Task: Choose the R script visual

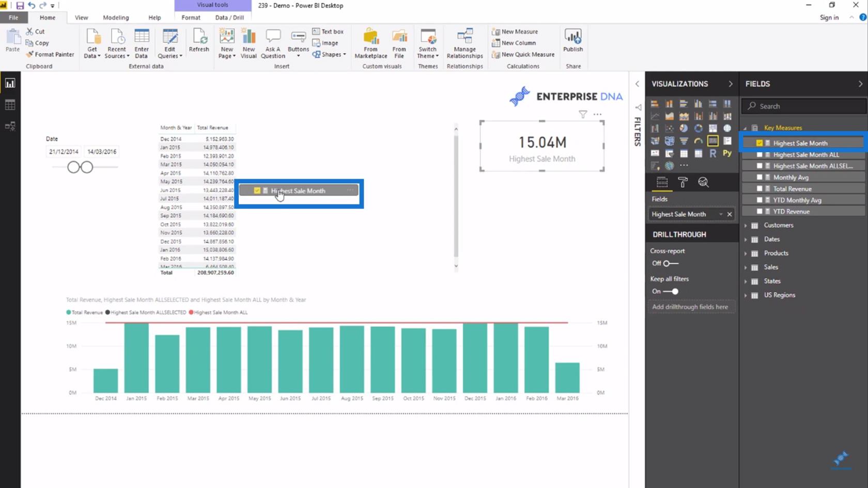Action: pyautogui.click(x=712, y=153)
